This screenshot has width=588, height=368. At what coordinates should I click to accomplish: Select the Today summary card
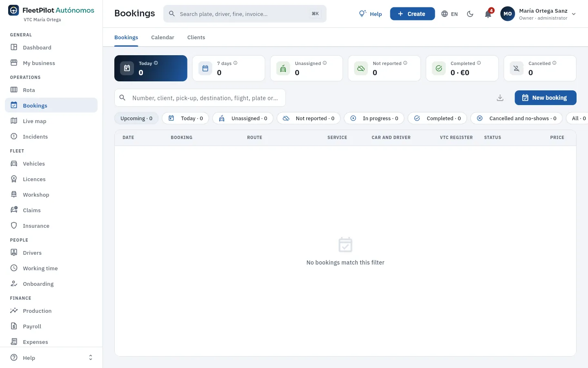(x=151, y=68)
